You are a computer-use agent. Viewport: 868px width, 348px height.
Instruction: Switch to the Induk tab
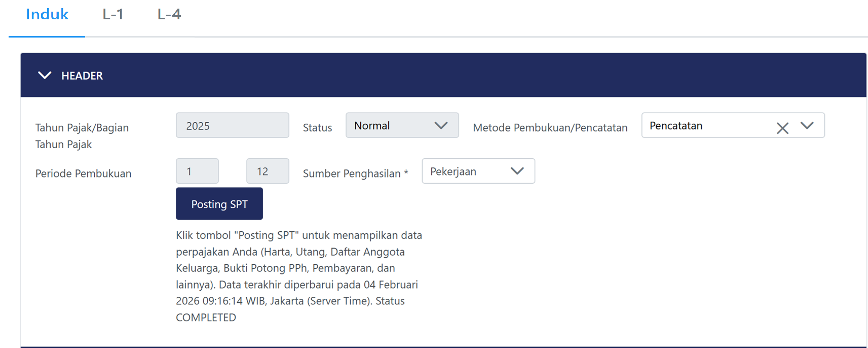coord(47,15)
